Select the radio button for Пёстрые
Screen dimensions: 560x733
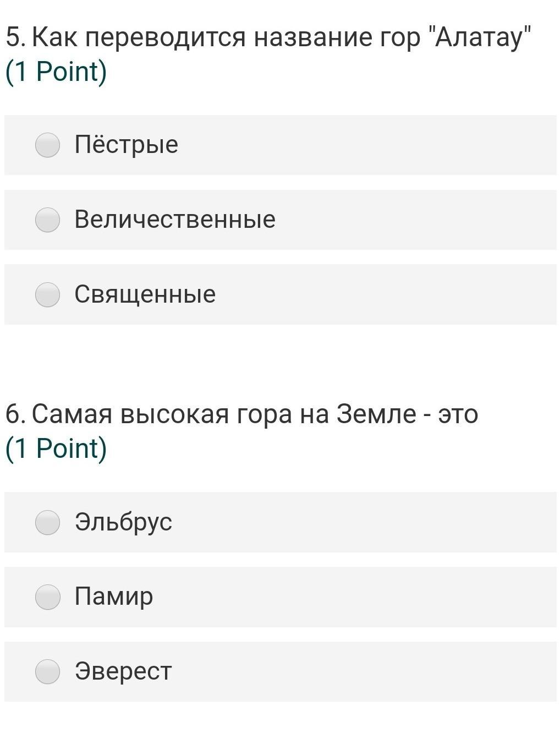point(48,145)
